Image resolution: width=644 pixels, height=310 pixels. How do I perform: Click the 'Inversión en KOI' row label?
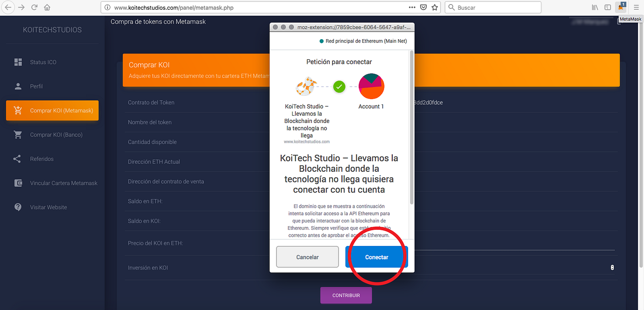(148, 268)
